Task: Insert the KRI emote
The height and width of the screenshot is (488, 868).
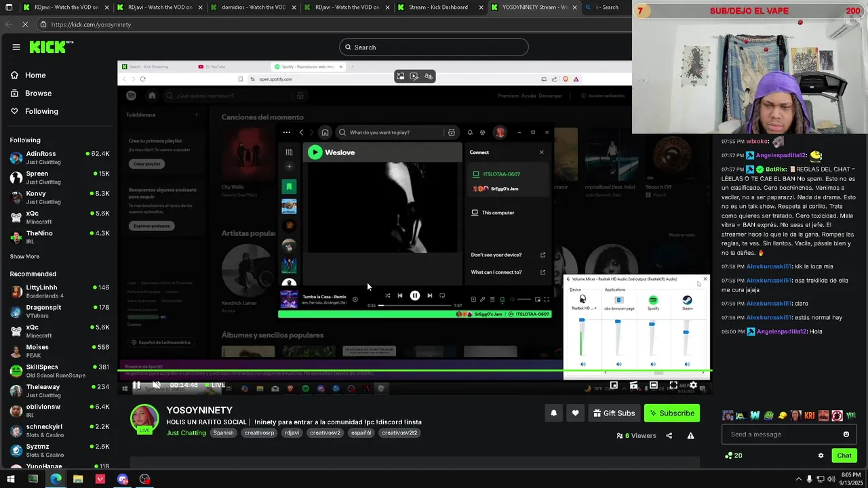Action: (x=810, y=415)
